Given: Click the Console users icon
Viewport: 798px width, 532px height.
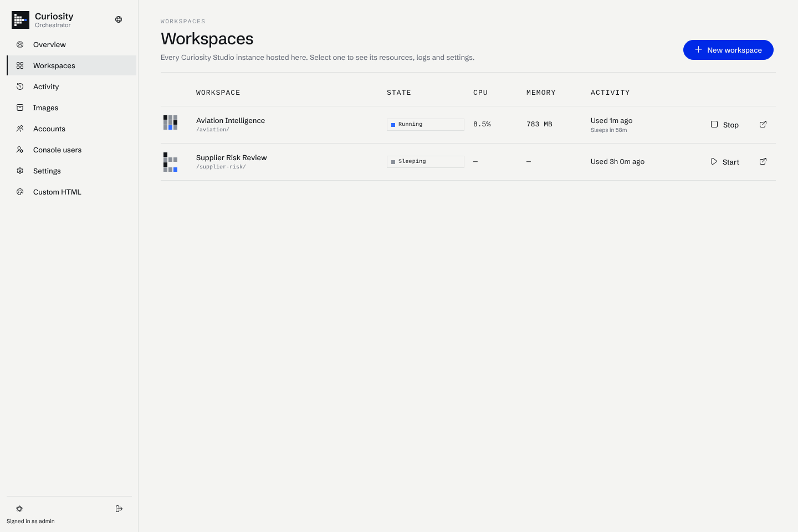Looking at the screenshot, I should 20,150.
